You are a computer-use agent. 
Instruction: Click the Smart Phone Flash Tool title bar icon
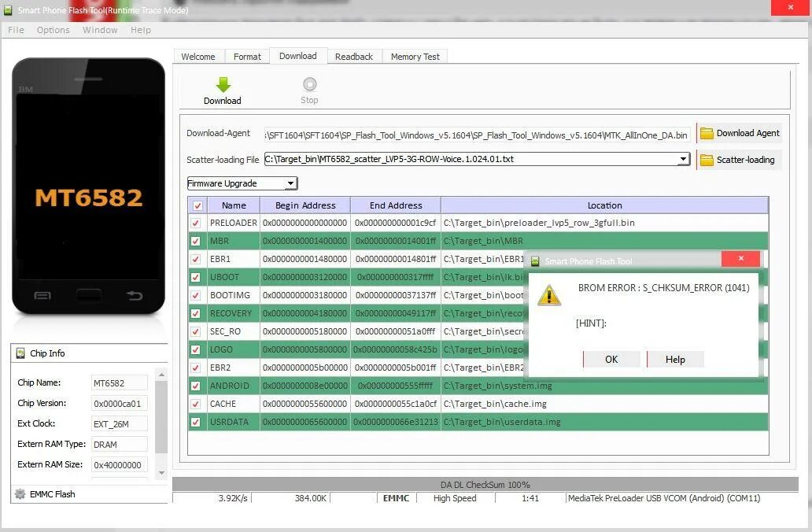point(8,10)
